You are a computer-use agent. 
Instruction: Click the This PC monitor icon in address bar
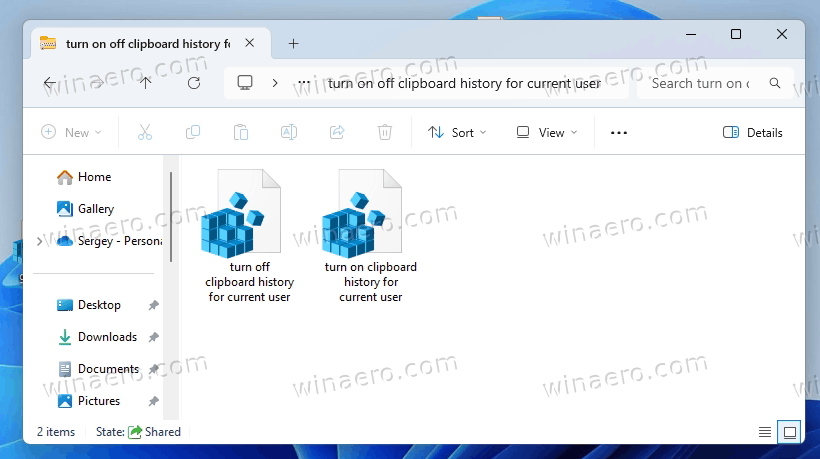click(245, 83)
